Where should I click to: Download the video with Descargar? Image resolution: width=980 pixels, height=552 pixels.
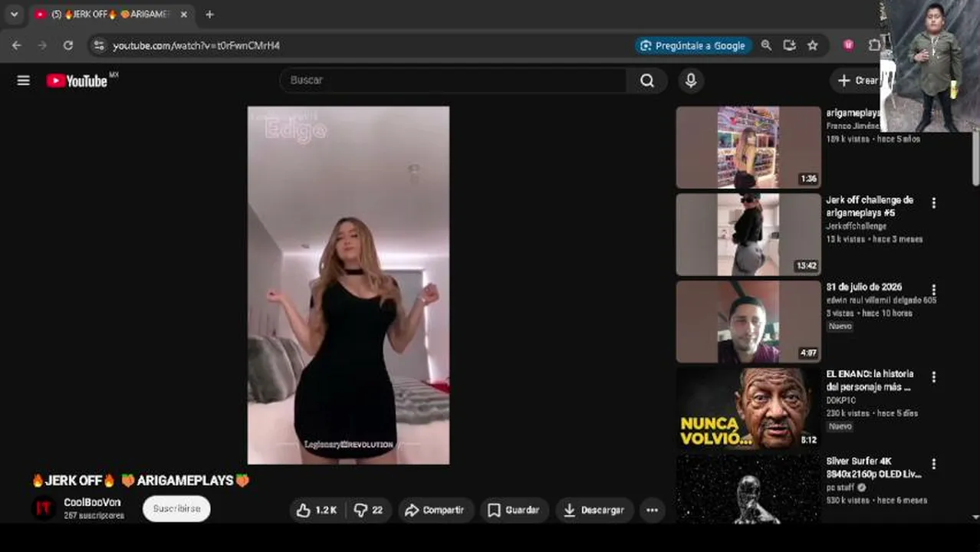click(594, 510)
